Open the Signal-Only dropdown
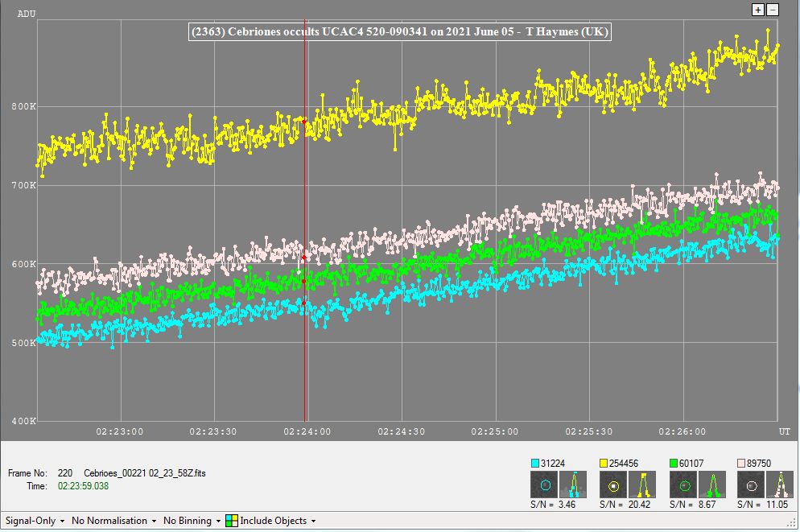800x532 pixels. click(34, 521)
